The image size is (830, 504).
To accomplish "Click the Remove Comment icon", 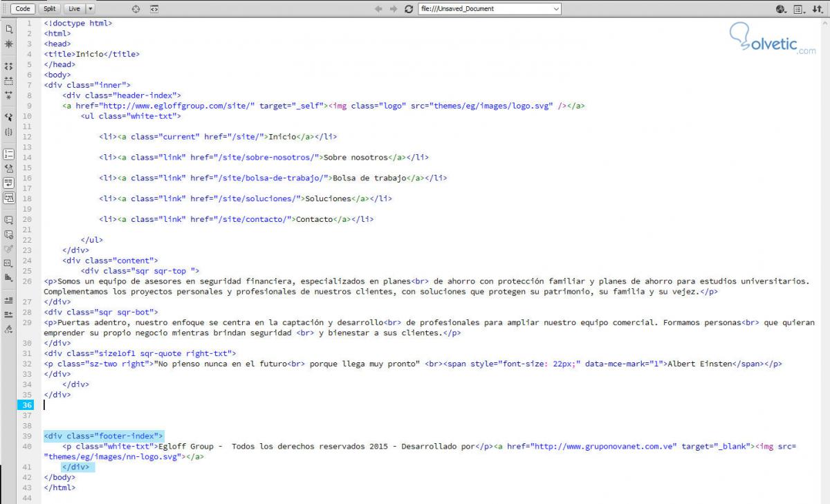I will pyautogui.click(x=8, y=234).
